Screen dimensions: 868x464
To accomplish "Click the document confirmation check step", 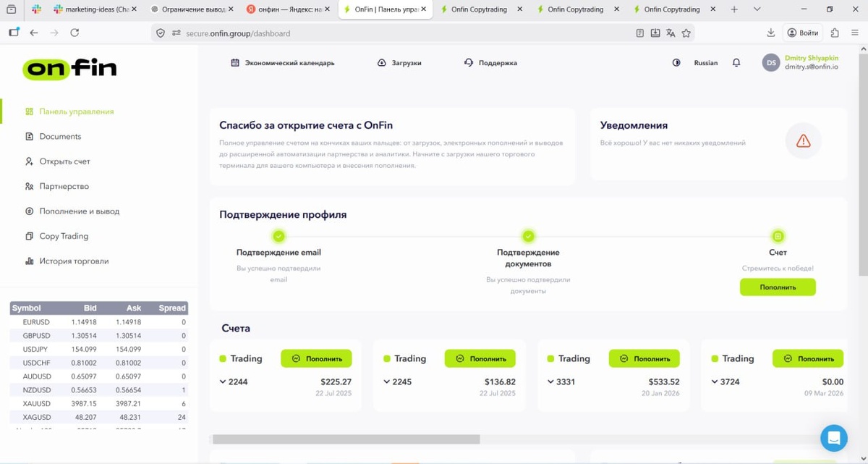I will 528,236.
